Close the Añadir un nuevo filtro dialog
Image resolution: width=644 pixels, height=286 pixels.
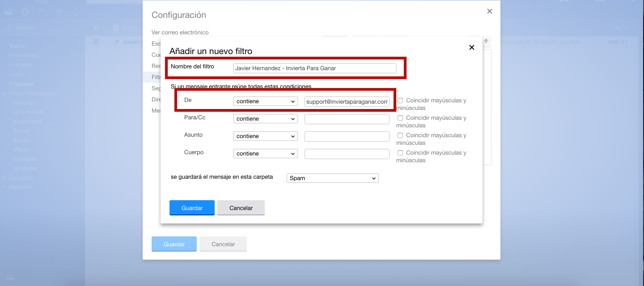pyautogui.click(x=471, y=47)
